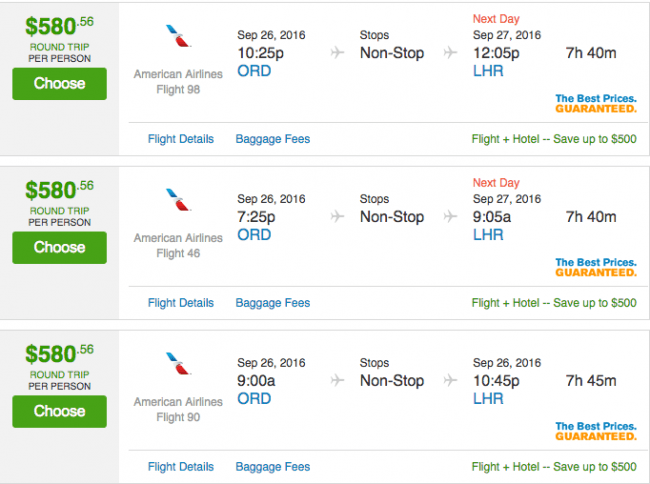Open Flight Details for Flight 46
The image size is (650, 484).
(181, 303)
